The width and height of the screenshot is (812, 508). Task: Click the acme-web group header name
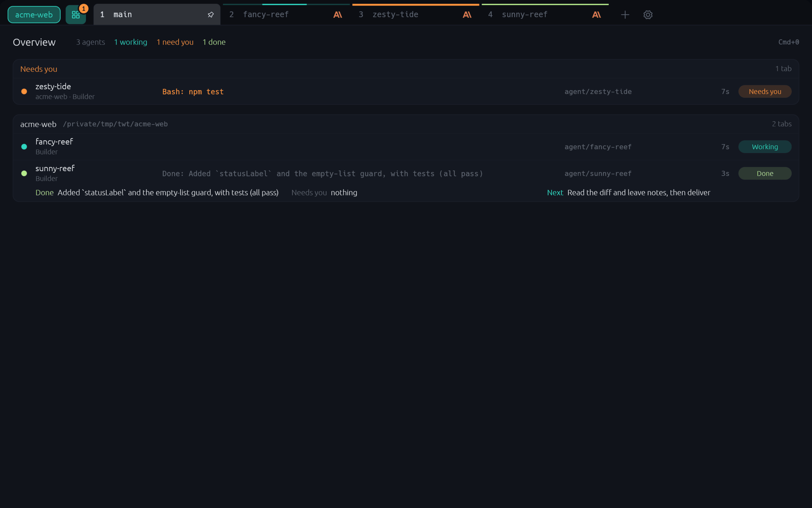click(x=38, y=124)
